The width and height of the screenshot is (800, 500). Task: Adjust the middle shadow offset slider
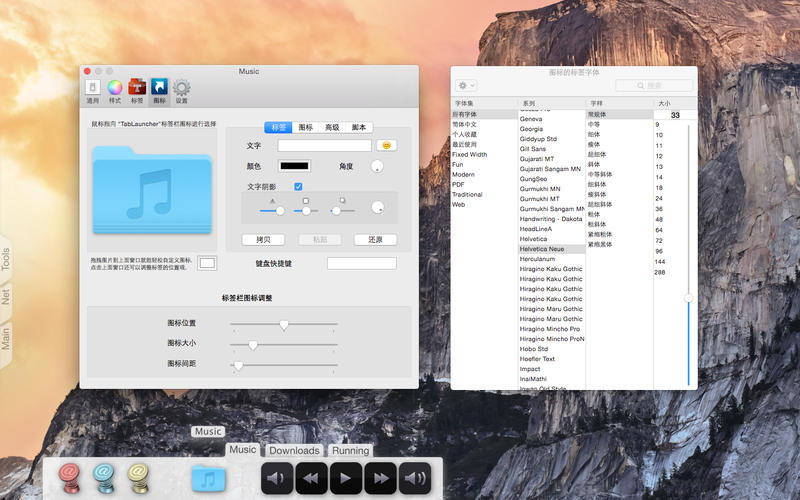[x=306, y=211]
